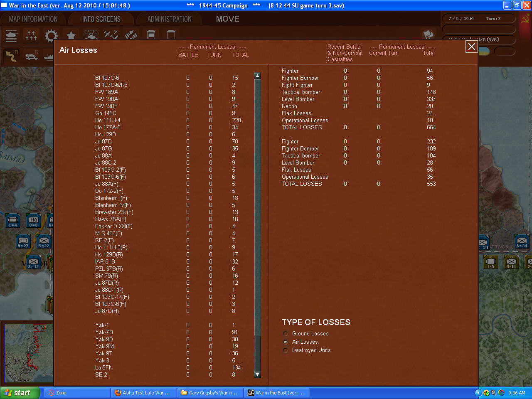Click the losses crosses toolbar icon
This screenshot has width=532, height=399.
(31, 36)
